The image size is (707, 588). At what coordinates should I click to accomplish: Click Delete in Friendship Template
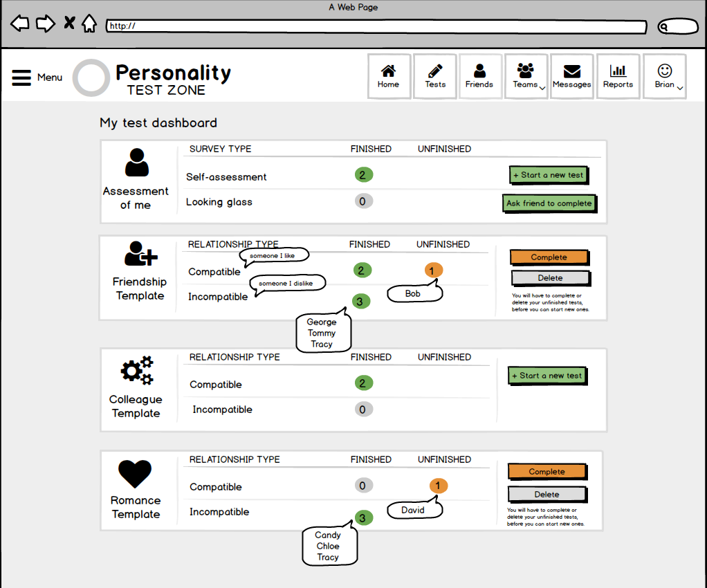click(551, 278)
